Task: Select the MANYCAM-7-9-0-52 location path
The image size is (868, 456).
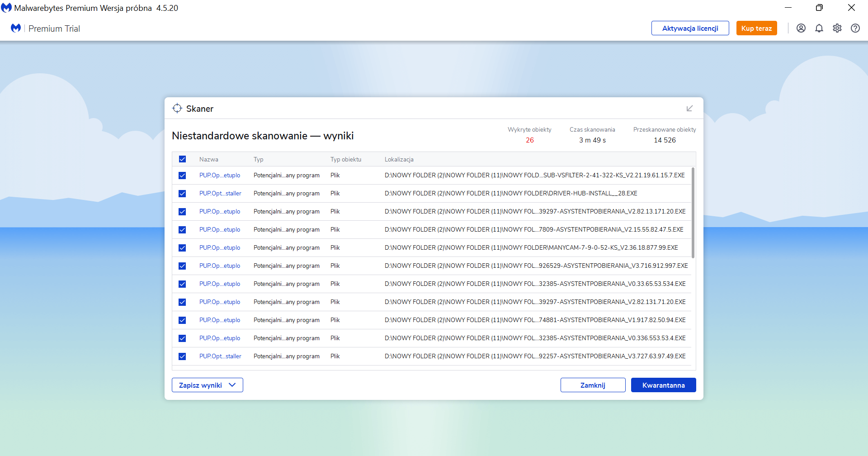Action: coord(531,247)
